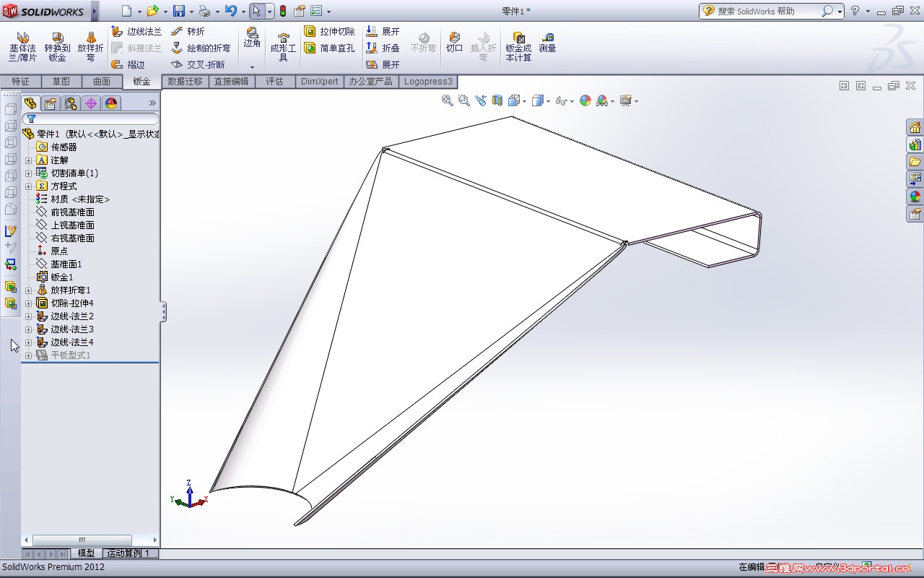The height and width of the screenshot is (578, 924).
Task: Expand the 注解 annotations node
Action: coord(29,160)
